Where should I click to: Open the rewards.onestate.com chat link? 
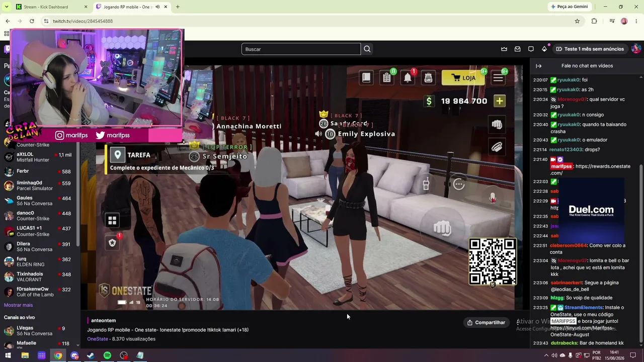[x=590, y=169]
